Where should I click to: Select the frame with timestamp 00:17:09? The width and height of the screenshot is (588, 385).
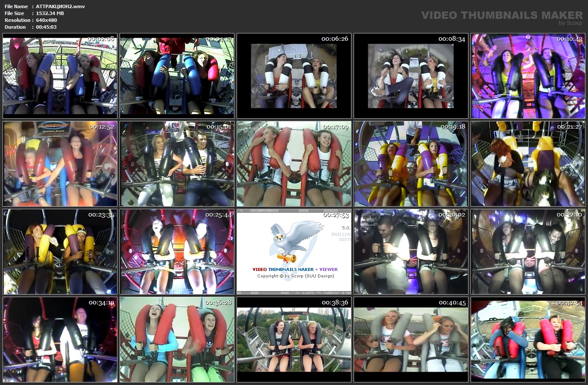(x=294, y=164)
